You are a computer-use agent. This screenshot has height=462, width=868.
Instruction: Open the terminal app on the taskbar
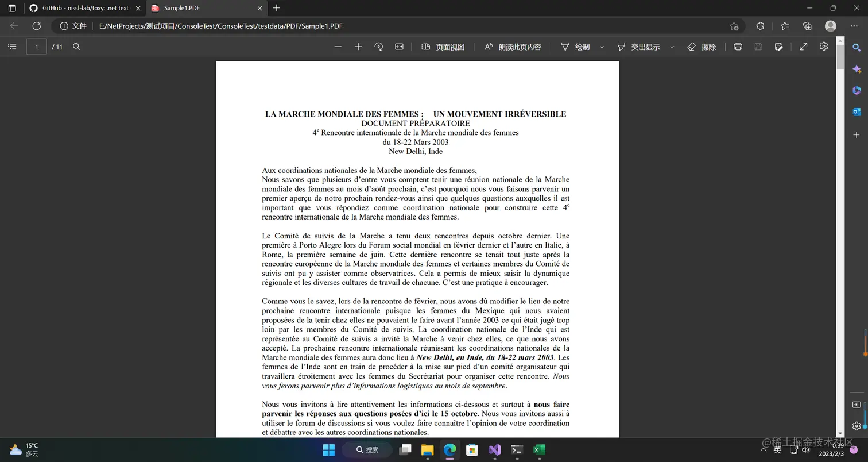[x=517, y=449]
